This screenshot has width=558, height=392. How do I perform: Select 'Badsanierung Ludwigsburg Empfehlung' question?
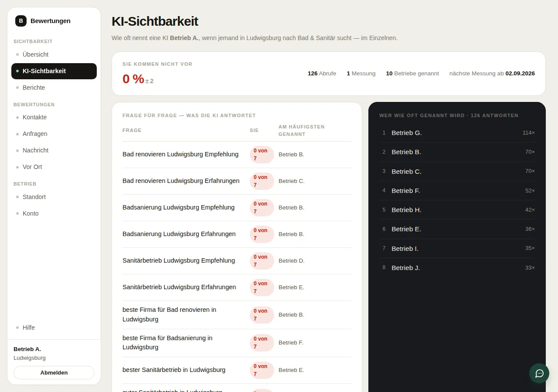click(x=237, y=208)
